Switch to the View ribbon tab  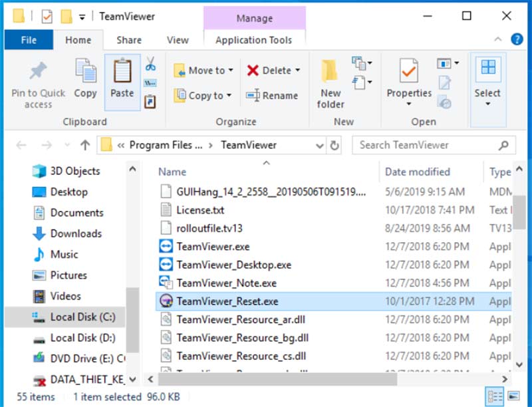tap(177, 40)
